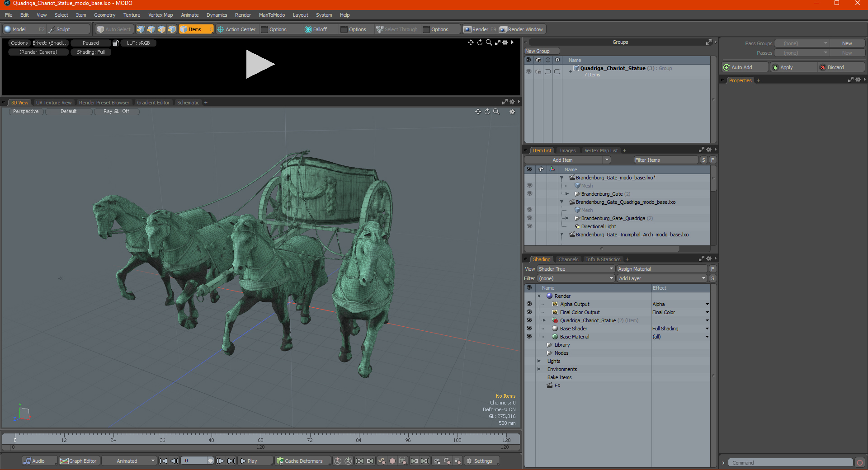This screenshot has height=470, width=868.
Task: Toggle Action Center Options checkbox
Action: coord(264,29)
